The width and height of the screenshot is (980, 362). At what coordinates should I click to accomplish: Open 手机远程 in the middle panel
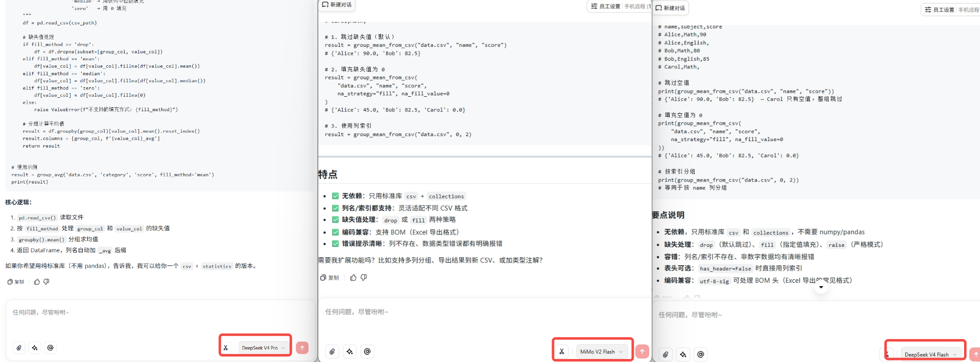[637, 6]
